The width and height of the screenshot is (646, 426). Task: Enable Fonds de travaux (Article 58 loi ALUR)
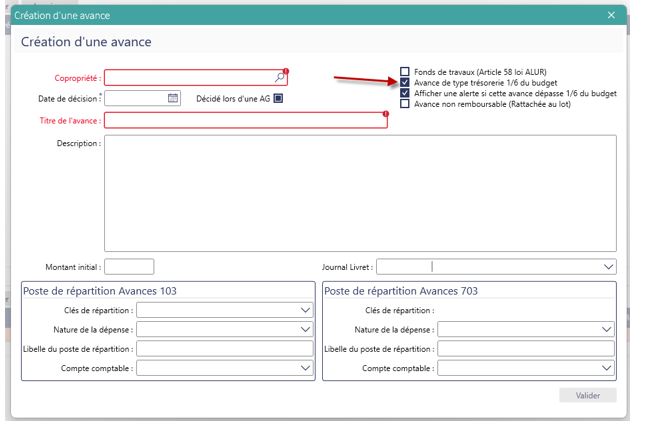(405, 72)
